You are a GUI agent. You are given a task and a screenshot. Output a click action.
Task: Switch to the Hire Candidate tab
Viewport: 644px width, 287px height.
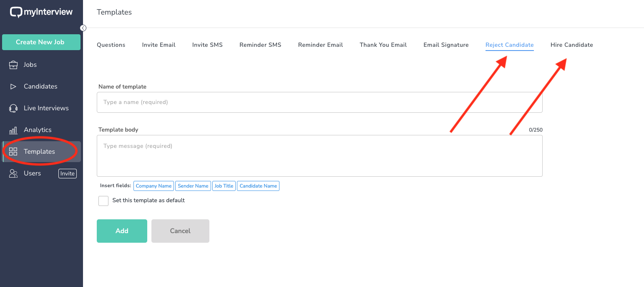pyautogui.click(x=571, y=45)
